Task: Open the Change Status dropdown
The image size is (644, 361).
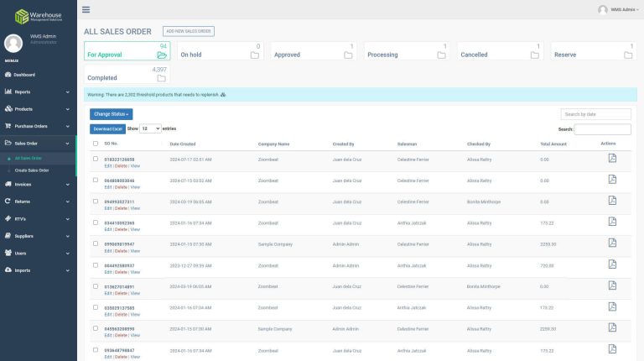Action: tap(111, 114)
